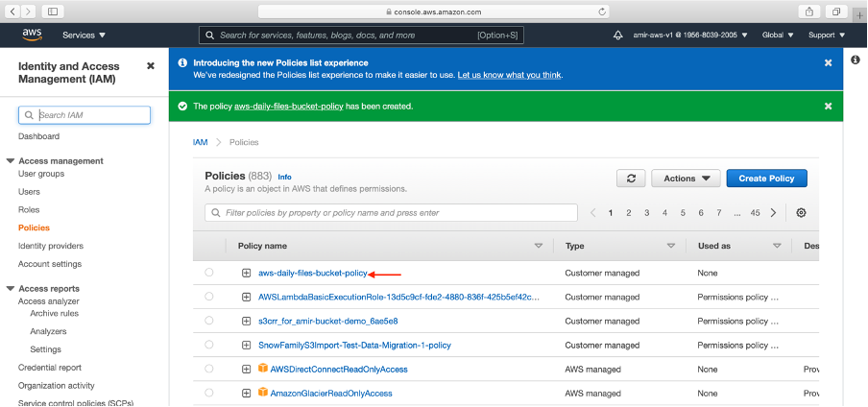The height and width of the screenshot is (407, 868).
Task: Click the Safari back arrow
Action: tap(12, 12)
